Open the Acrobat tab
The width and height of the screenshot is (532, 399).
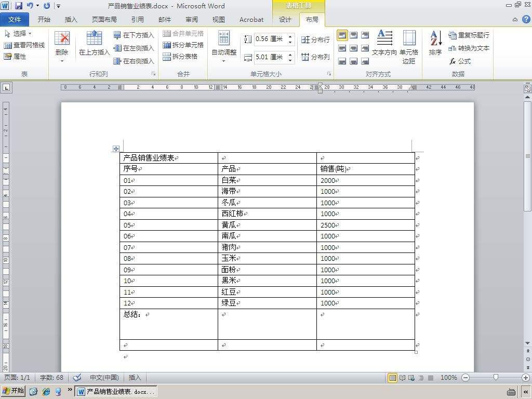point(251,20)
